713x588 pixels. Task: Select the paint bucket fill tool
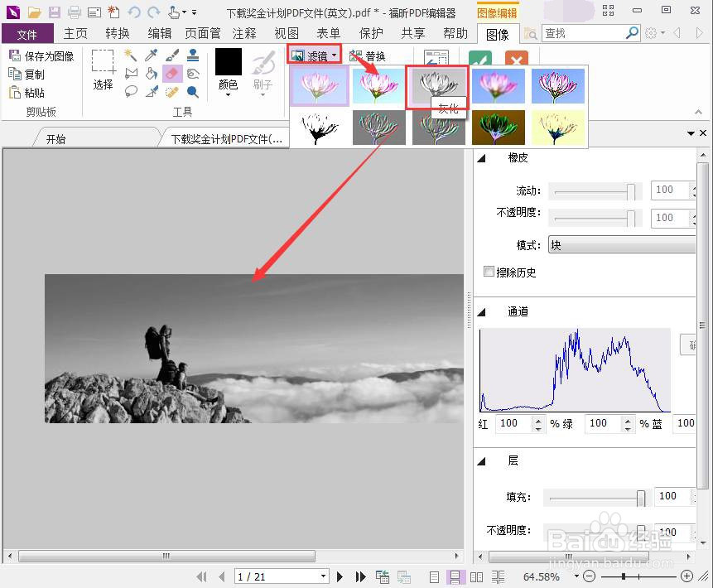coord(151,73)
